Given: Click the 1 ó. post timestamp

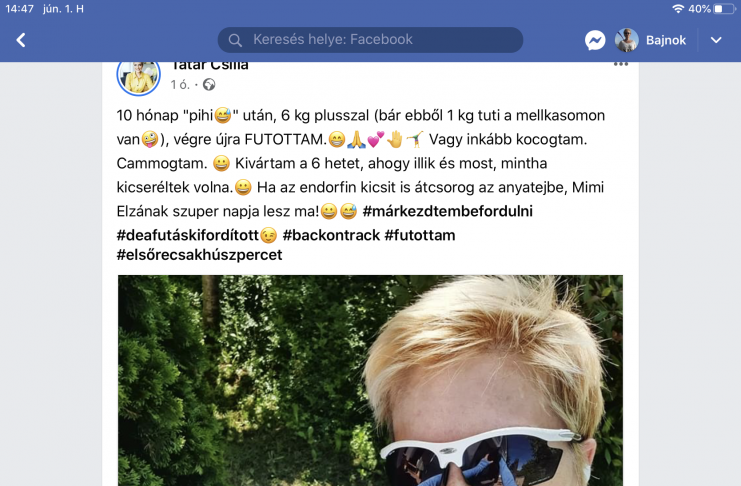Looking at the screenshot, I should pyautogui.click(x=180, y=85).
